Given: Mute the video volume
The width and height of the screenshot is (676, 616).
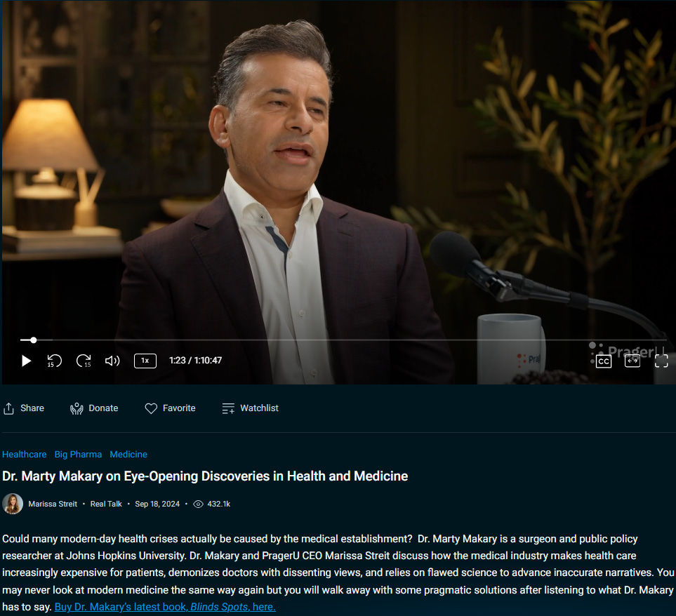Looking at the screenshot, I should coord(112,361).
